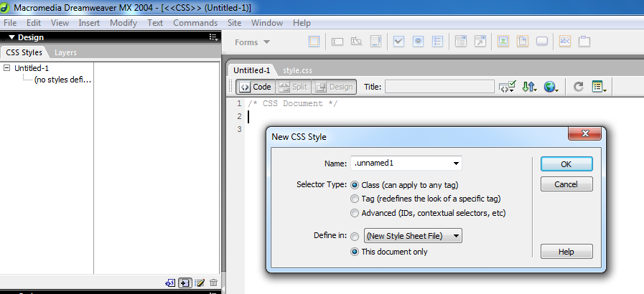This screenshot has width=644, height=294.
Task: Open the File Management menu icon
Action: [x=529, y=87]
